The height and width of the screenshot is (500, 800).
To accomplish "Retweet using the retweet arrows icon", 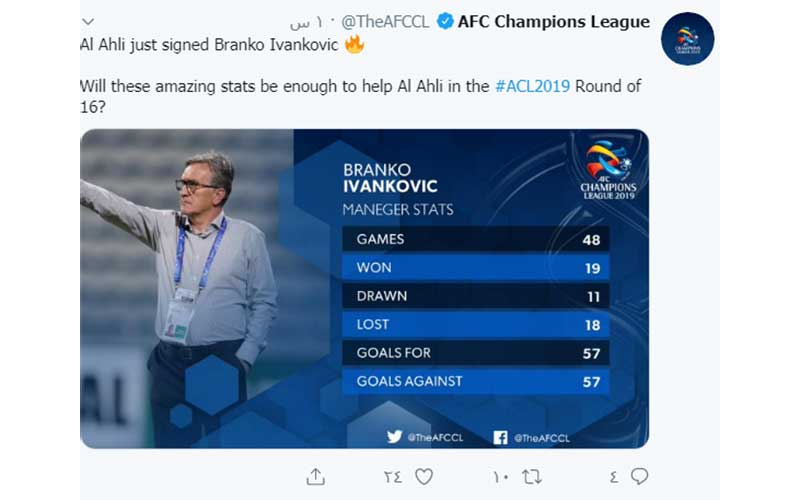I will (x=532, y=477).
